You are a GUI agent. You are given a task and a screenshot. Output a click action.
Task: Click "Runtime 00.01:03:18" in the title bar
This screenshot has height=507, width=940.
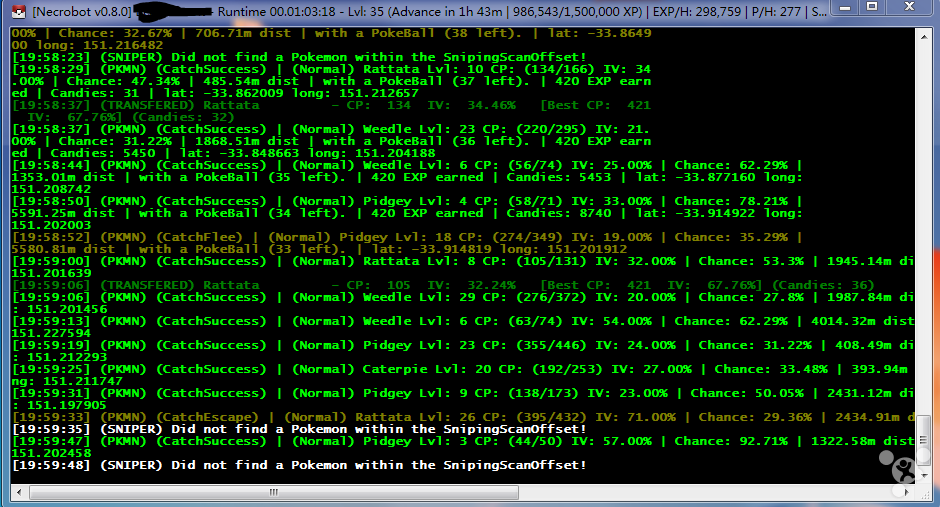[276, 11]
